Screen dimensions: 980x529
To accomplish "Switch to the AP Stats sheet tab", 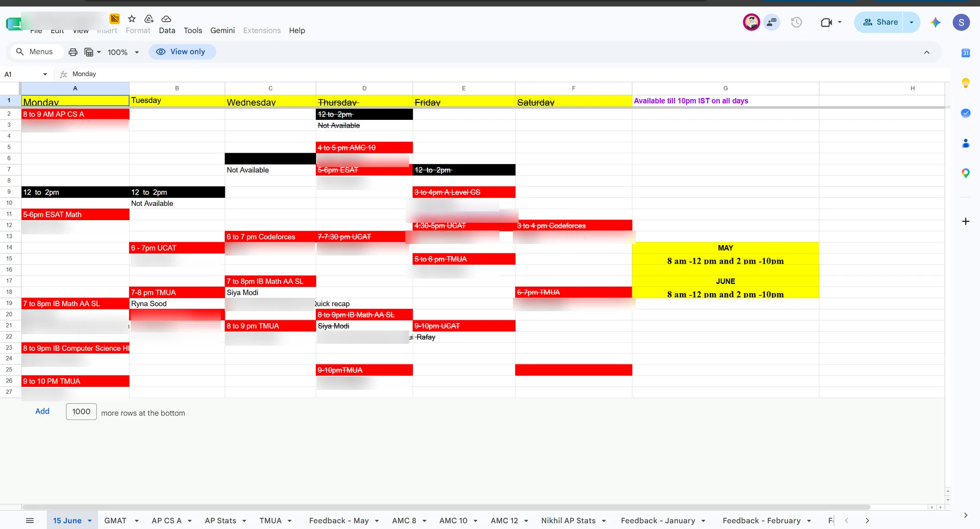I will [x=220, y=521].
